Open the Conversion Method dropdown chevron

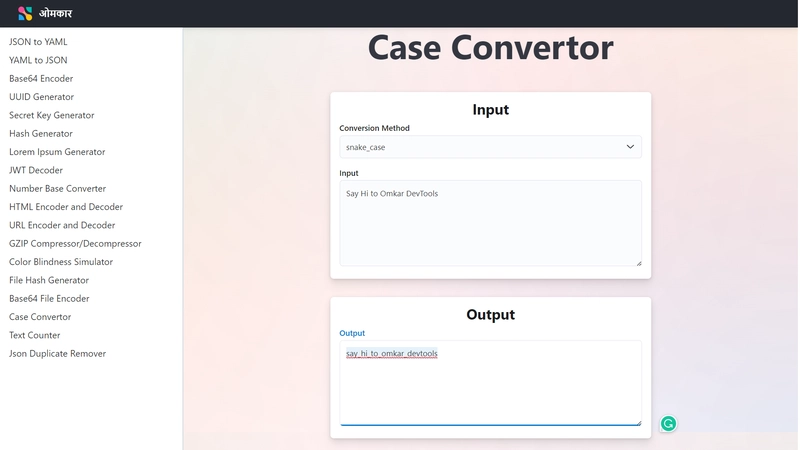(x=630, y=147)
